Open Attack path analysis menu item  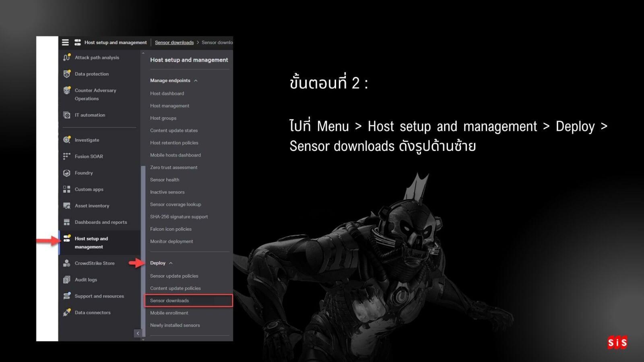point(97,58)
